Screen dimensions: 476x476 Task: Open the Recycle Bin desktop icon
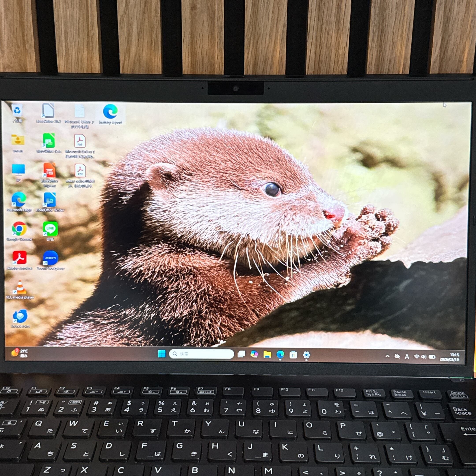point(17,111)
